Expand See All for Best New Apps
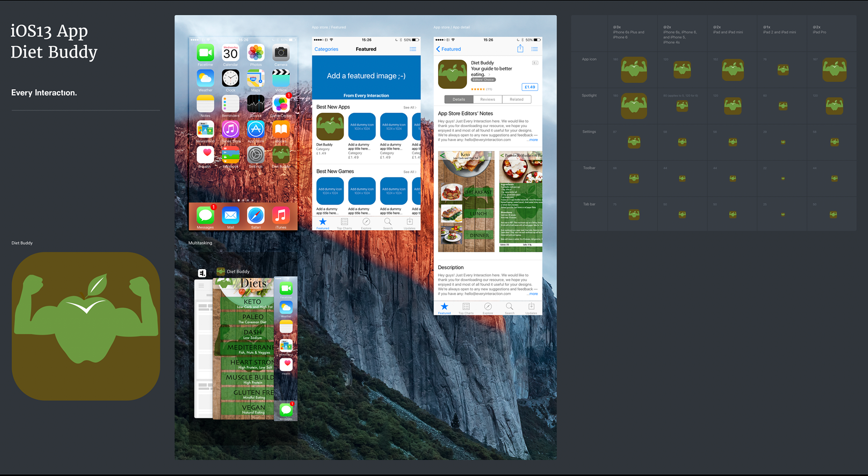Viewport: 868px width, 476px height. 410,108
